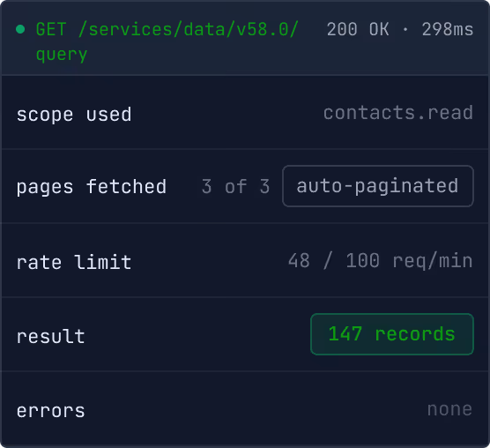
Task: Click the word query in header
Action: pos(62,55)
